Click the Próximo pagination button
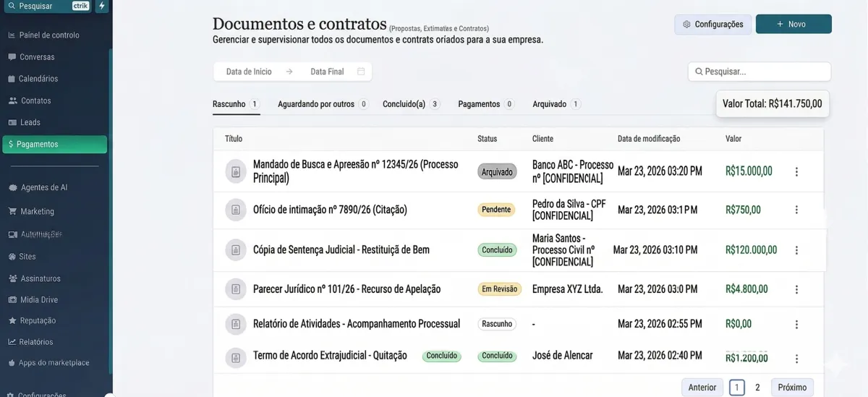This screenshot has height=397, width=868. coord(792,388)
